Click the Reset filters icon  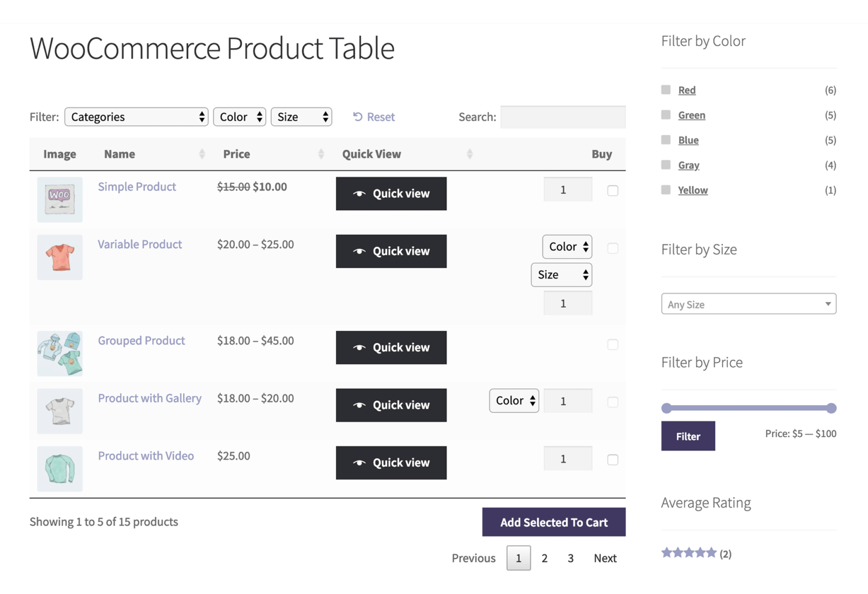coord(357,117)
